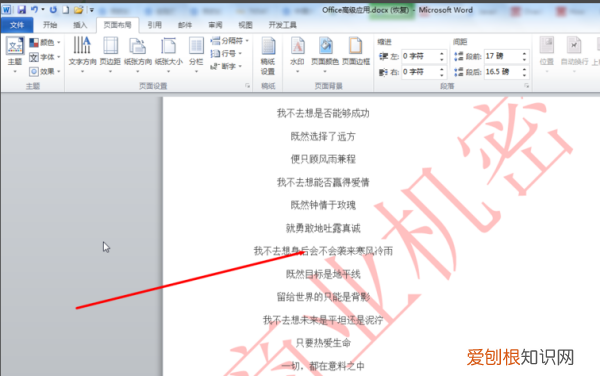Open 页面颜色 page color picker
The image size is (600, 376).
[x=325, y=55]
